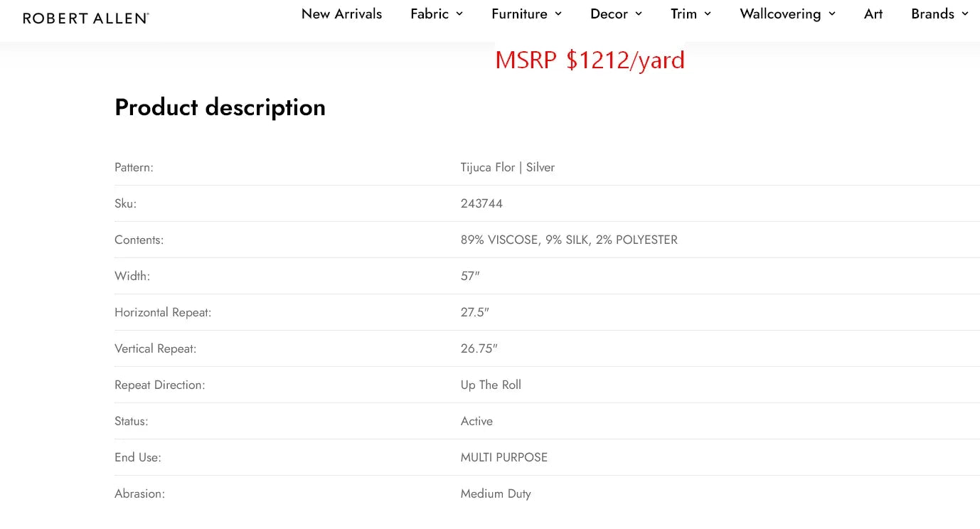Expand the Wallcovering dropdown arrow

[x=832, y=14]
